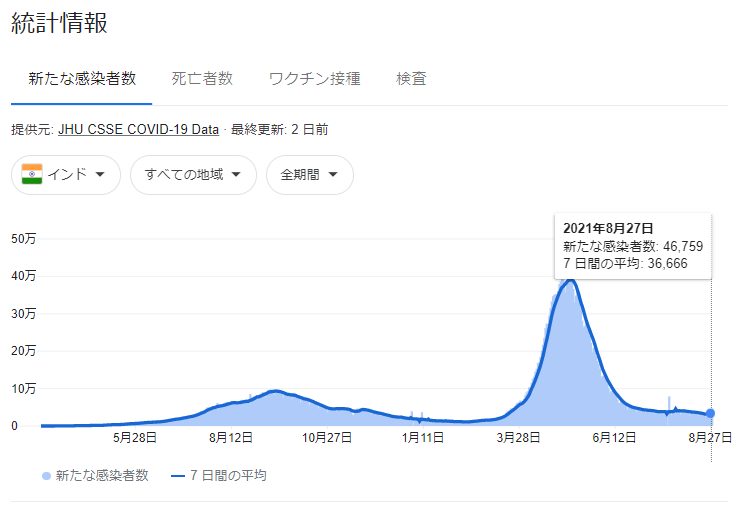Click the 46,759 new cases value in tooltip

[683, 246]
